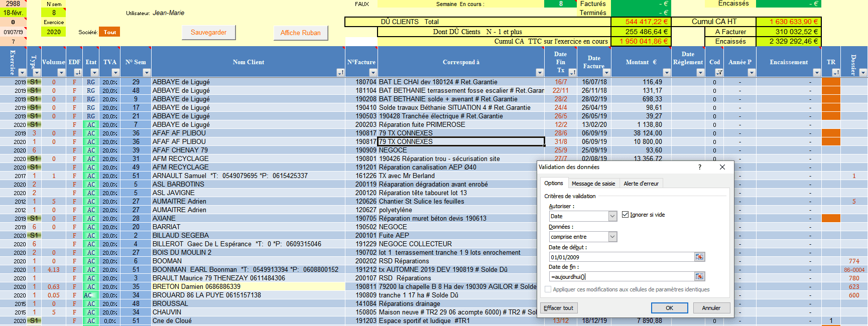
Task: Click range selector icon for Date de début
Action: click(x=699, y=257)
